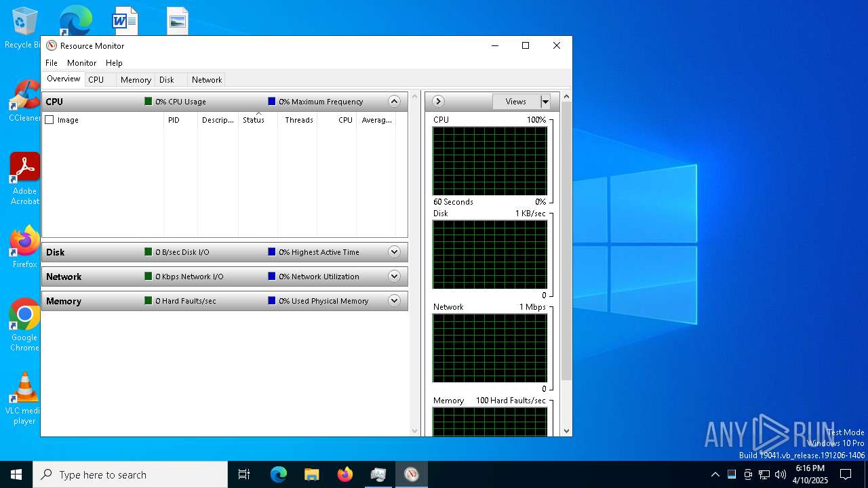Expand the Disk section
The height and width of the screenshot is (488, 868).
[x=394, y=252]
